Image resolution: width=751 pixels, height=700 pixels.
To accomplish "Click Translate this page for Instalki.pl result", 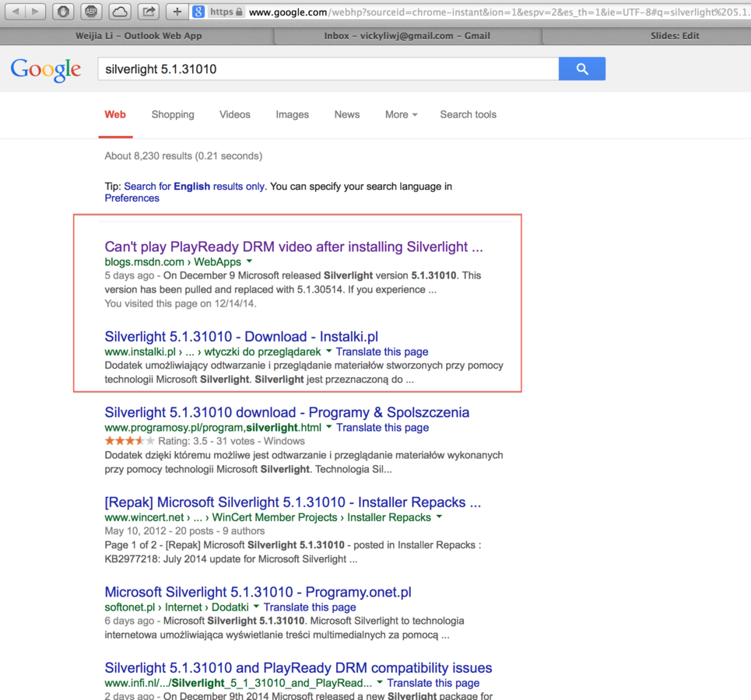I will [x=382, y=352].
